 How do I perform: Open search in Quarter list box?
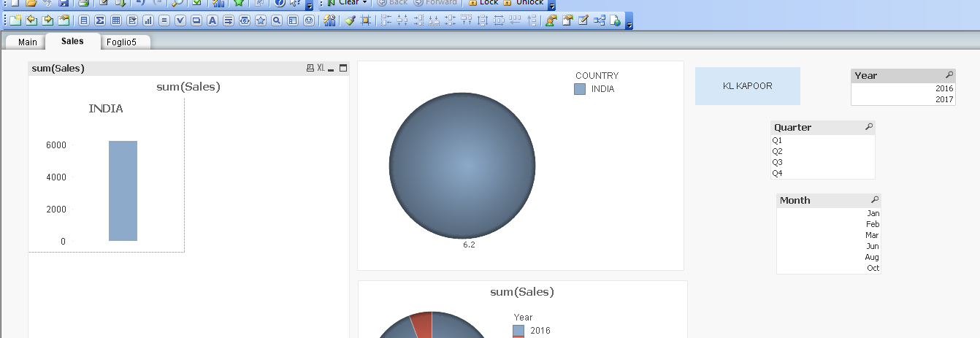(x=868, y=127)
